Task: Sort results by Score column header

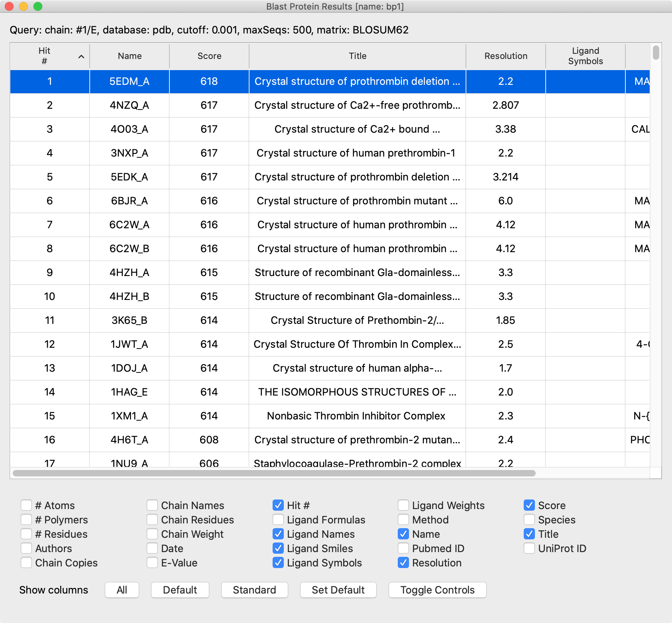Action: [209, 56]
